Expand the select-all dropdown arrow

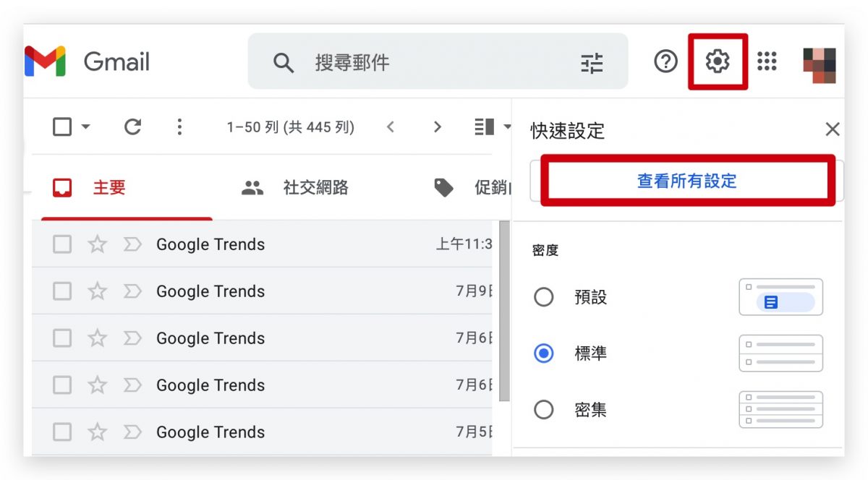(x=85, y=127)
